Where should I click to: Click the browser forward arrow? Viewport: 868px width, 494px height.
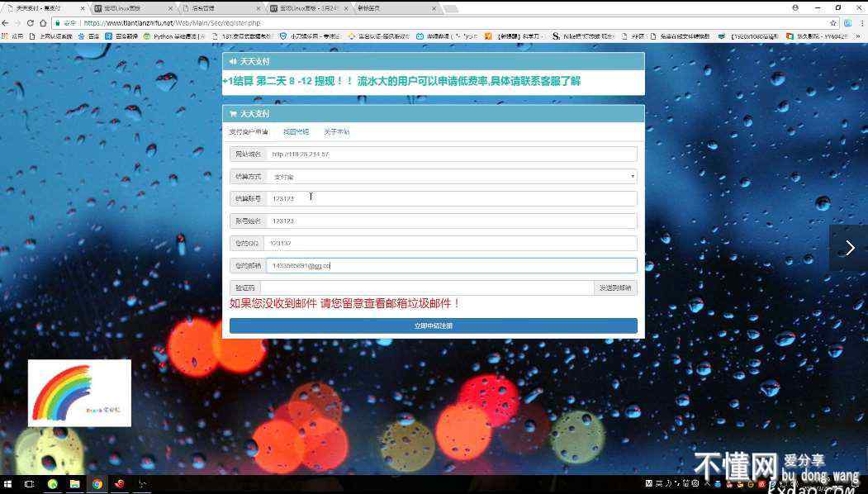click(17, 22)
